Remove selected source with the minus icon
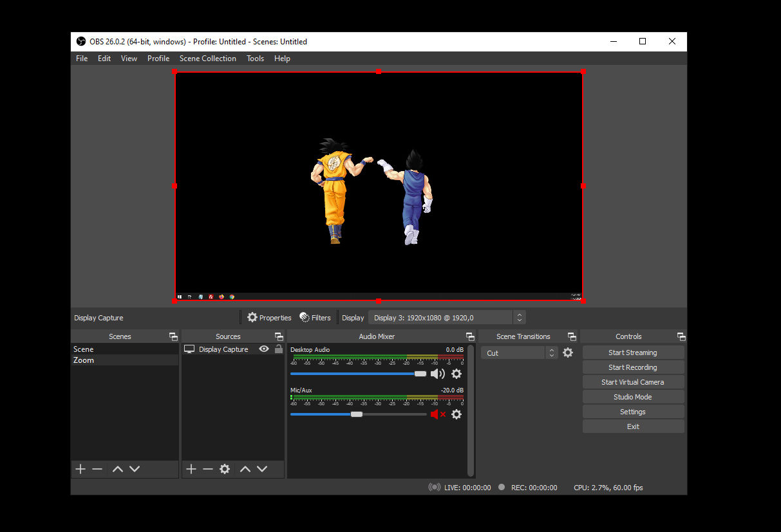Image resolution: width=781 pixels, height=532 pixels. click(x=207, y=469)
